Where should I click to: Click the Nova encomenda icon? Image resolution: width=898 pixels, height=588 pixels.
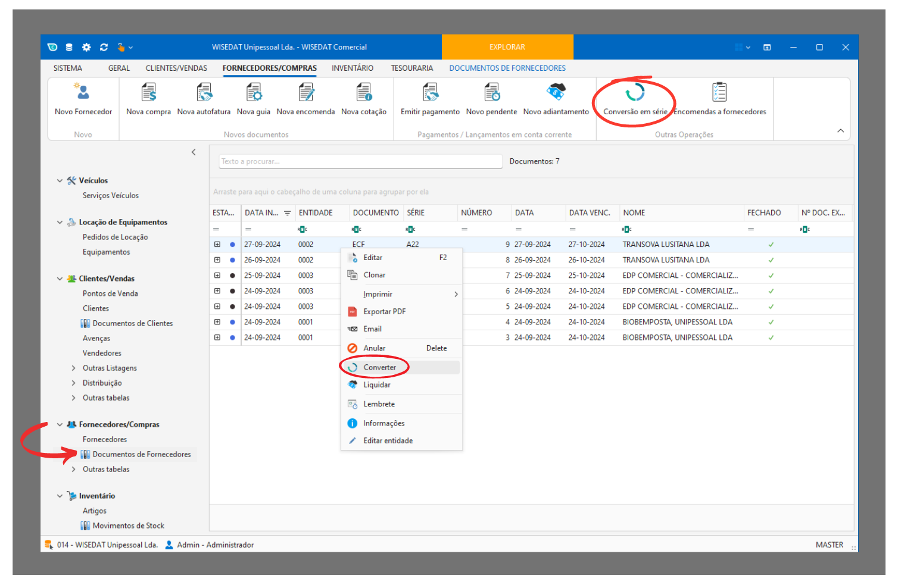pos(305,93)
